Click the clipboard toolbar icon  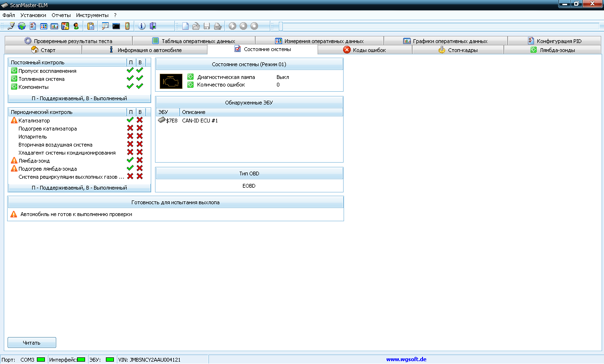pos(91,26)
